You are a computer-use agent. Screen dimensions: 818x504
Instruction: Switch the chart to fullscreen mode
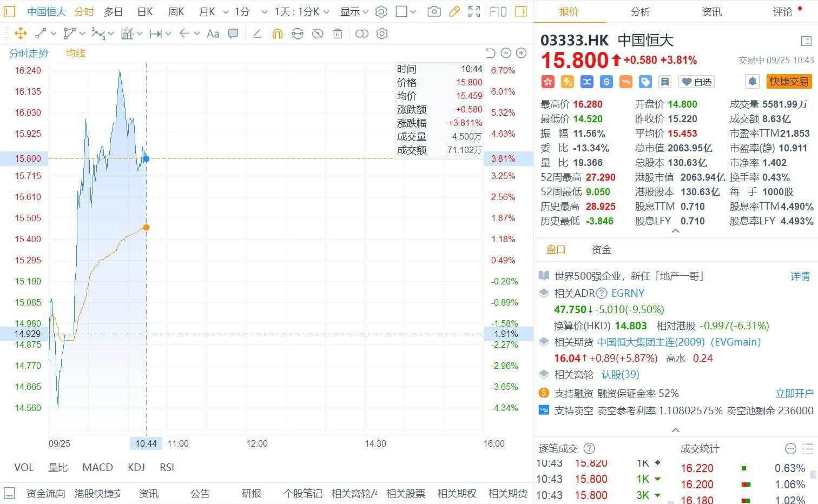tap(474, 11)
